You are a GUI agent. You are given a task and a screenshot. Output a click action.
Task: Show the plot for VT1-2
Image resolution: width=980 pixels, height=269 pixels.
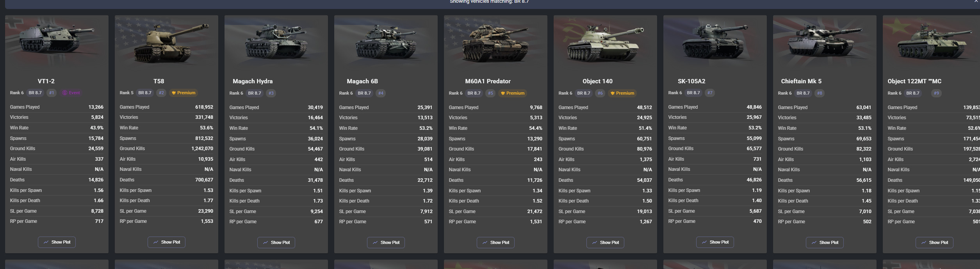pyautogui.click(x=57, y=242)
